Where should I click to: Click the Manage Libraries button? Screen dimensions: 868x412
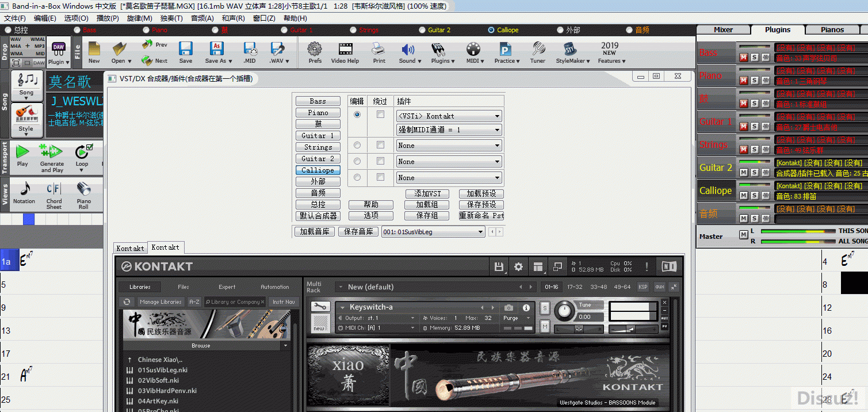160,302
